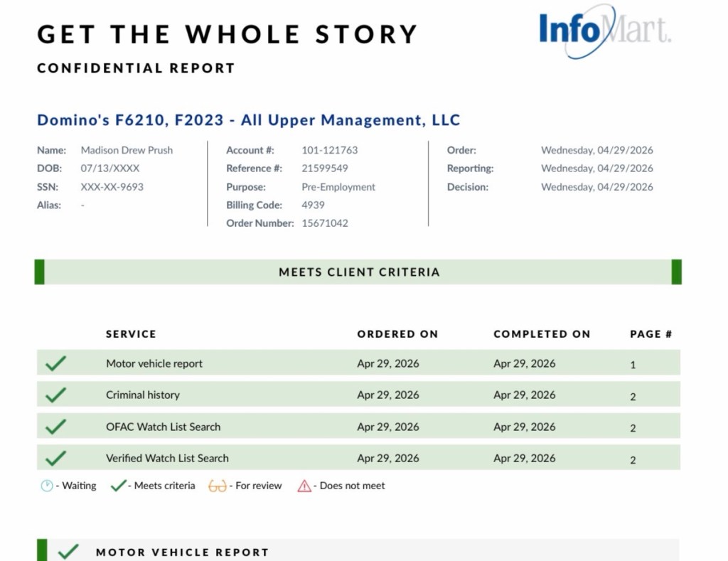Click the Reference number 21599549
This screenshot has height=561, width=728.
pyautogui.click(x=325, y=169)
